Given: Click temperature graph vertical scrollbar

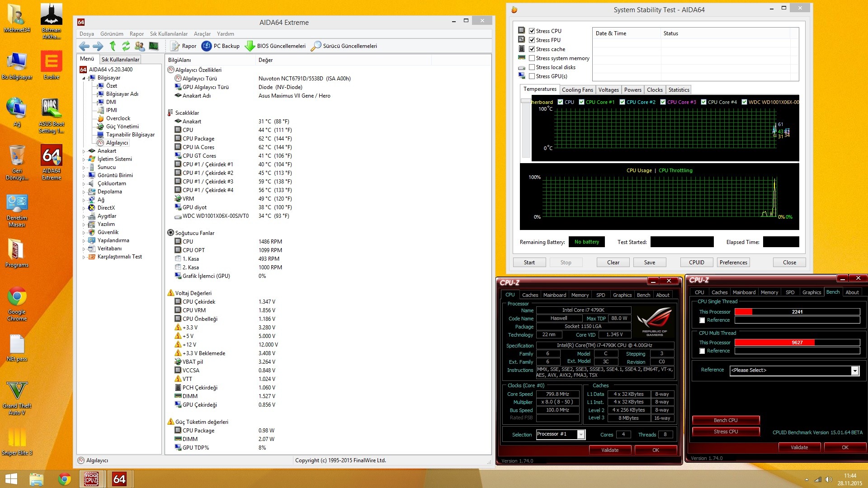Looking at the screenshot, I should pos(526,128).
